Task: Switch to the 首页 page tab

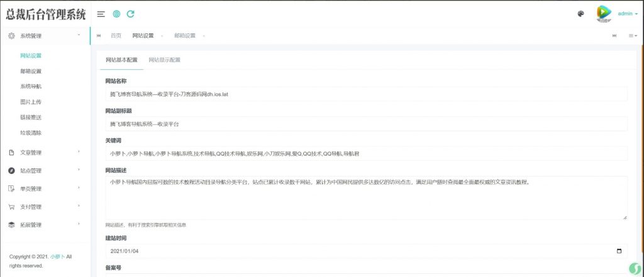Action: coord(116,36)
